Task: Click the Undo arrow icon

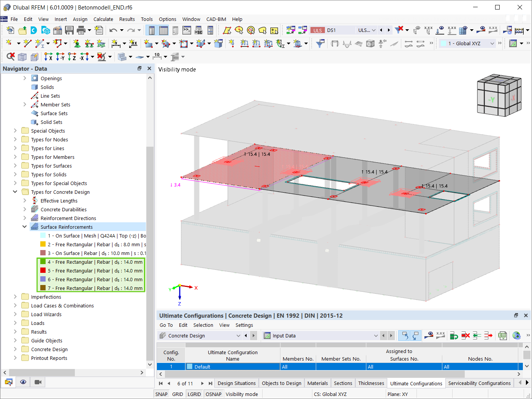Action: click(113, 30)
